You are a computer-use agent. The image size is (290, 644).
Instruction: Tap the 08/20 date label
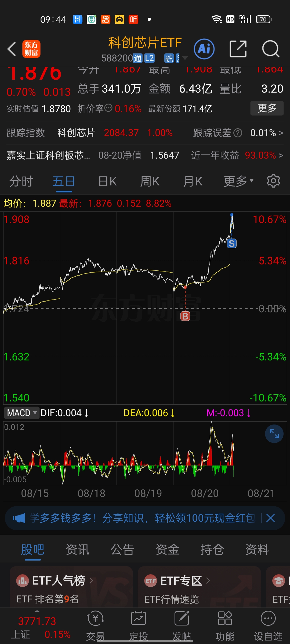pyautogui.click(x=205, y=493)
